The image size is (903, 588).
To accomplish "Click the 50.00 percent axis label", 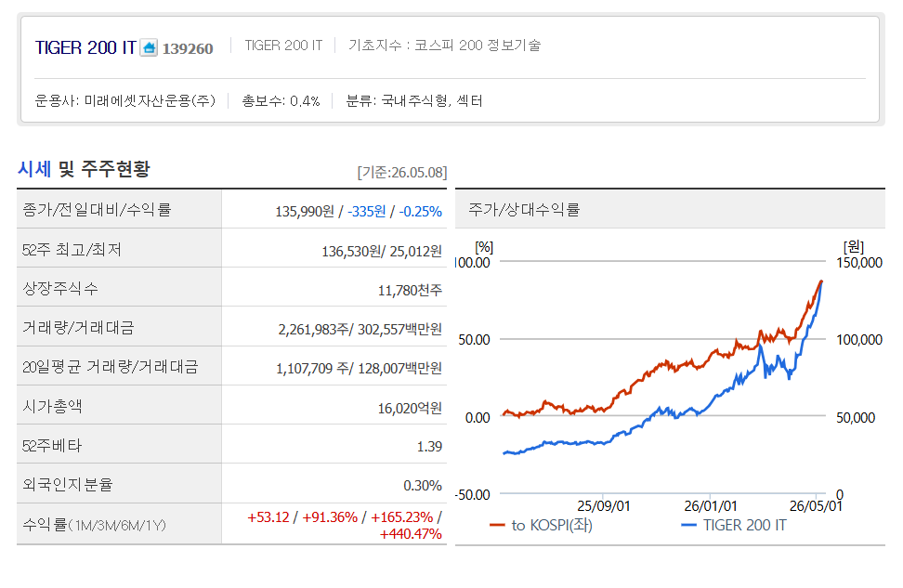I will coord(475,340).
